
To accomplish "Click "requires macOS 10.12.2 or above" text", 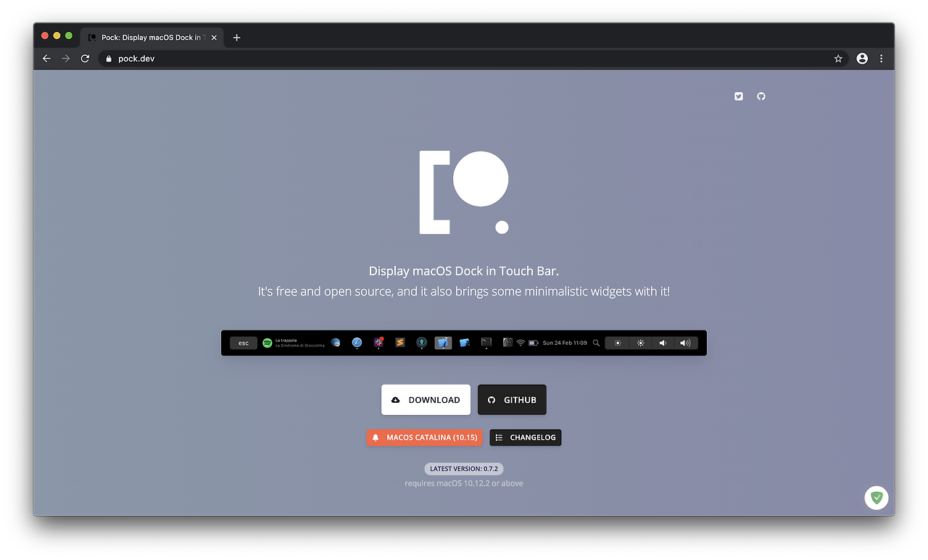I will (x=464, y=483).
